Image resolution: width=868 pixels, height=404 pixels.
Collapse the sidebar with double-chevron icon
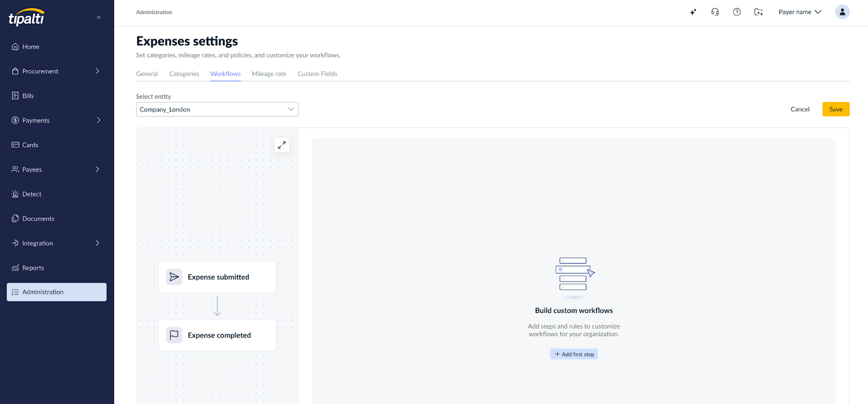coord(99,17)
